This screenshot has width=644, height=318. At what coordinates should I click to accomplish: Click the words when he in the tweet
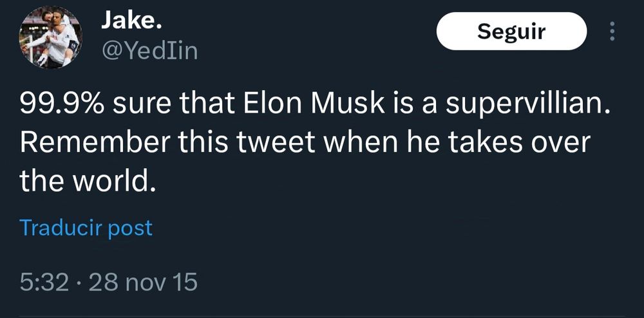click(380, 143)
